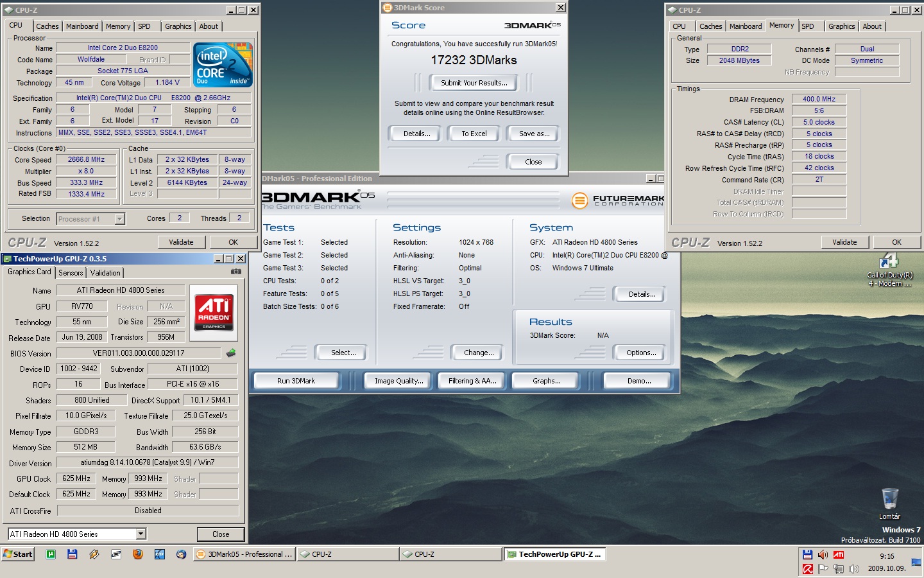
Task: Click the floppy disk tray icon
Action: pos(808,555)
